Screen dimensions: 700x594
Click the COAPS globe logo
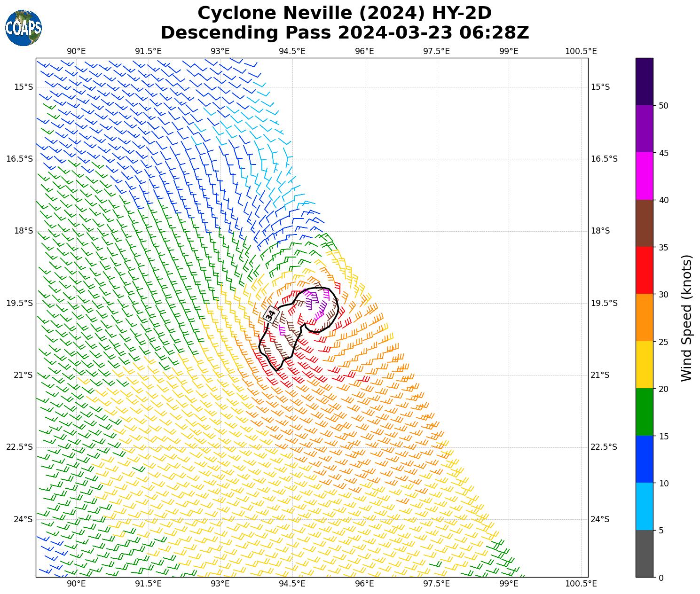(24, 28)
